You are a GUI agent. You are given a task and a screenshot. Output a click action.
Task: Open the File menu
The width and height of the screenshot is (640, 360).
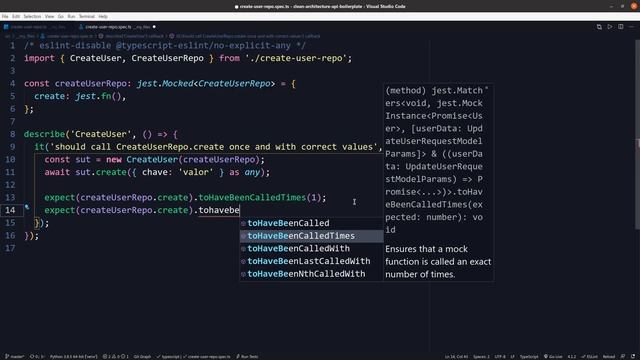[x=5, y=16]
